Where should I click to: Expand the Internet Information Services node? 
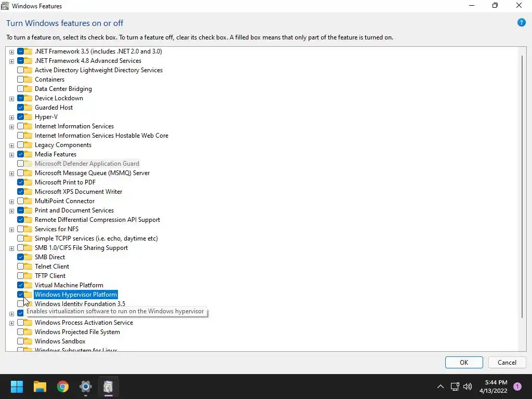[11, 127]
